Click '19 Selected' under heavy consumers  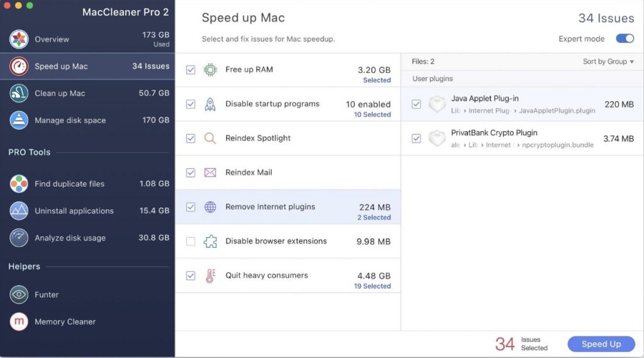pyautogui.click(x=372, y=286)
